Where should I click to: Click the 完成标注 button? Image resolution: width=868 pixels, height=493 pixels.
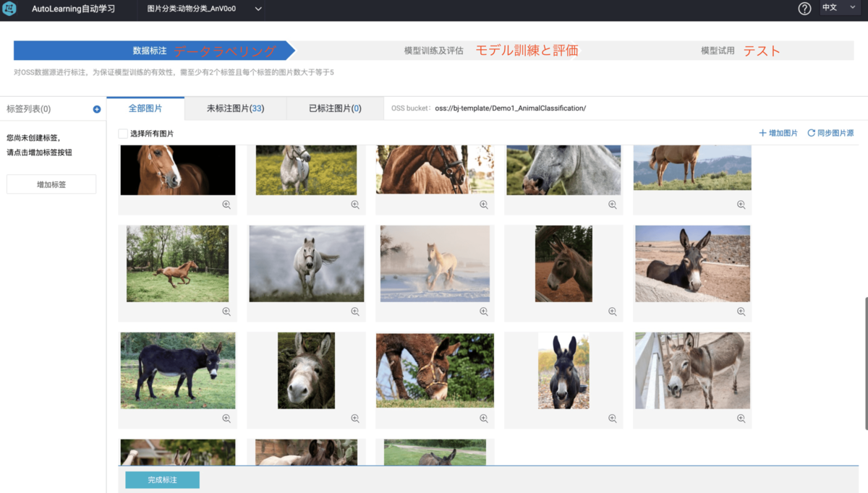(162, 480)
